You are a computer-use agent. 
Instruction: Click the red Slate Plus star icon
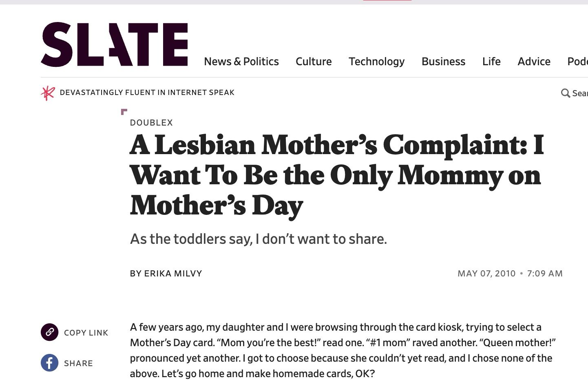48,93
